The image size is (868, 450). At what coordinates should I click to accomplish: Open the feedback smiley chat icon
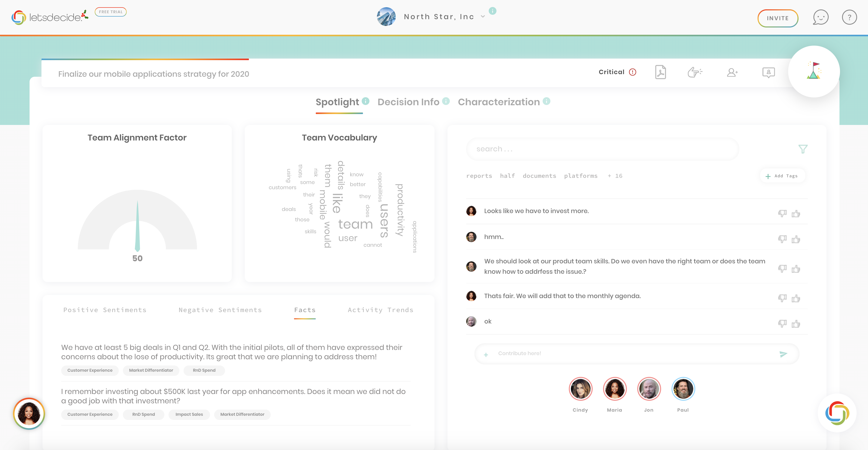[821, 17]
